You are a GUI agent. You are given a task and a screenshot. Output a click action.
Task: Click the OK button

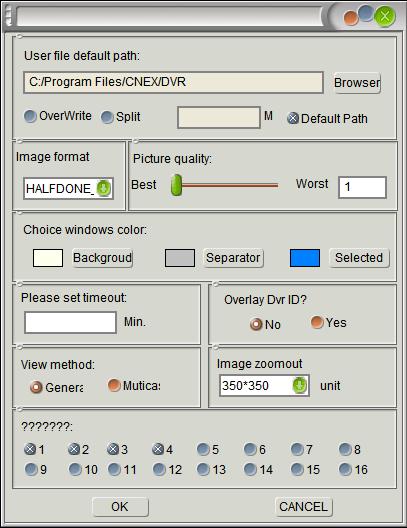(x=120, y=507)
